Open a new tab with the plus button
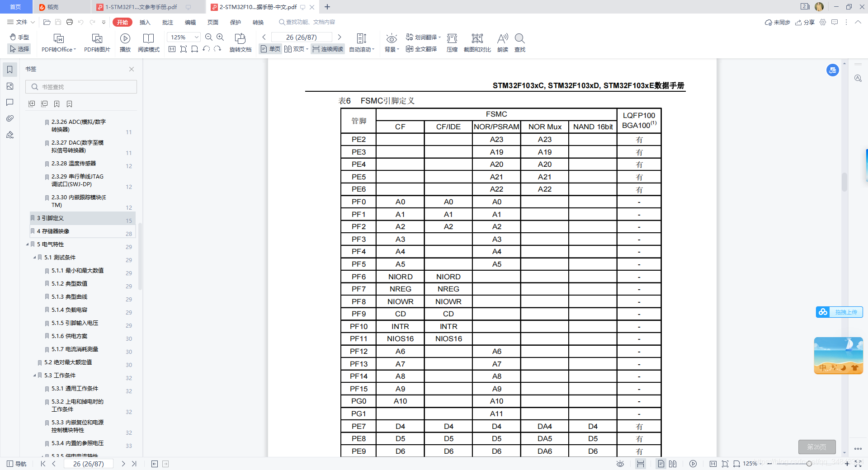 point(327,7)
